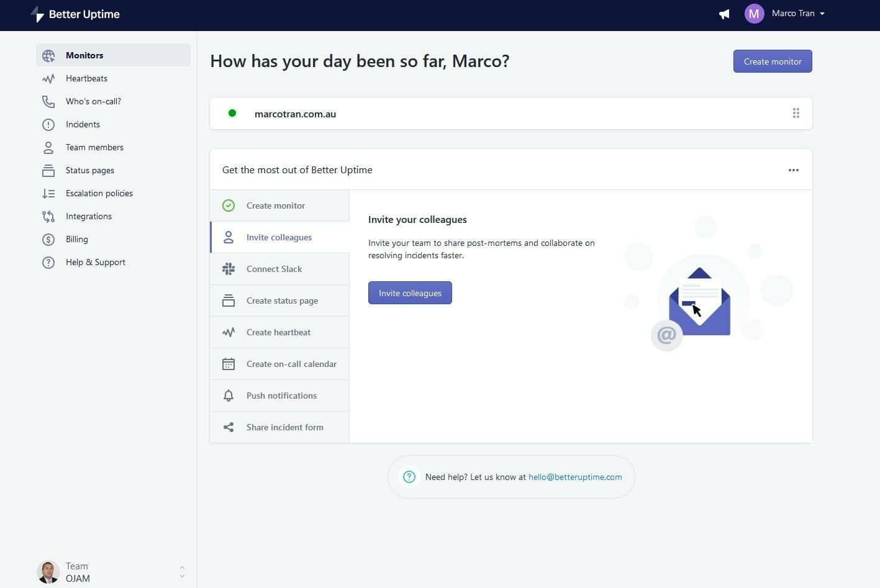Go to Escalation policies
Screen dimensions: 880x588
pyautogui.click(x=99, y=193)
